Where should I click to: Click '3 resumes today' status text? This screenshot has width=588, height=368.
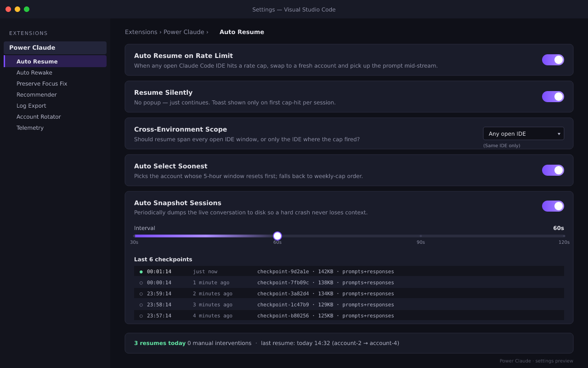click(x=160, y=343)
